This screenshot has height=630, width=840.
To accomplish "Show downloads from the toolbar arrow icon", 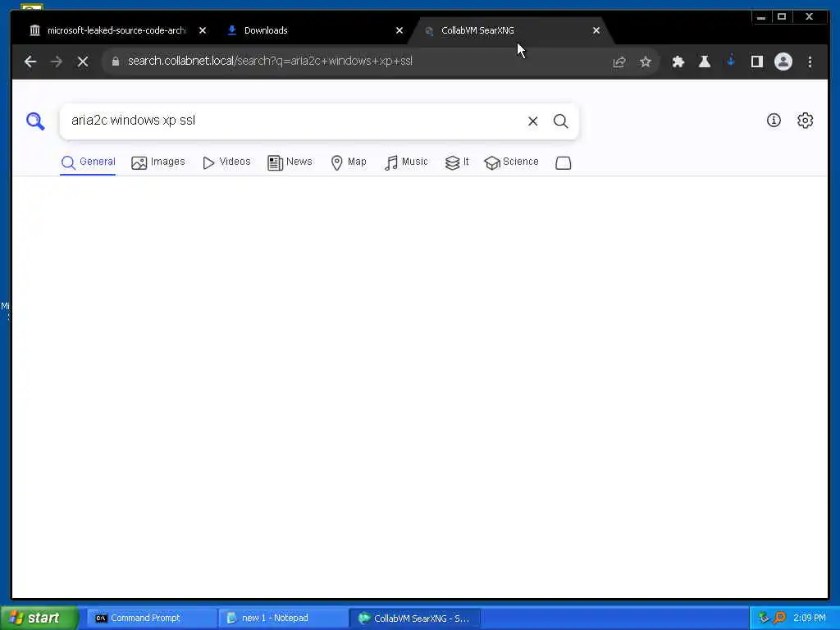I will 731,61.
